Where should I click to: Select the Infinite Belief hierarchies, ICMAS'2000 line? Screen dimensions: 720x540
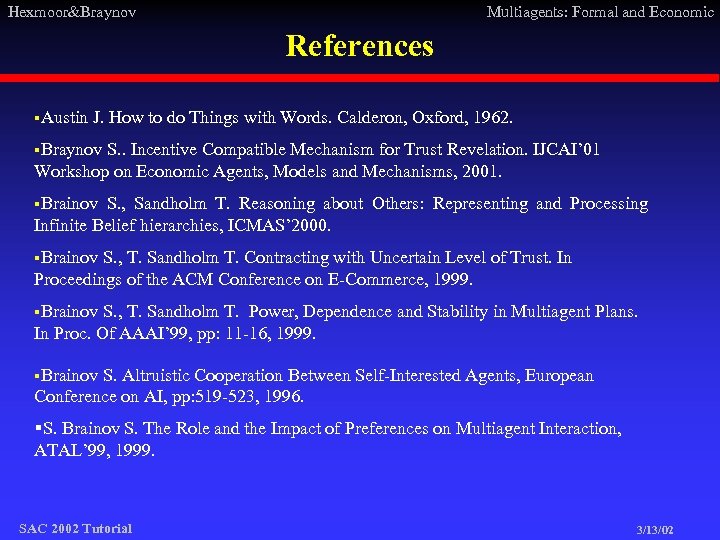click(x=182, y=225)
